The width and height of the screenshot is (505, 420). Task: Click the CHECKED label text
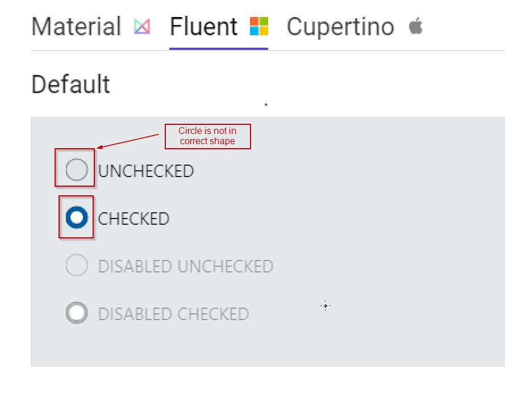[134, 218]
